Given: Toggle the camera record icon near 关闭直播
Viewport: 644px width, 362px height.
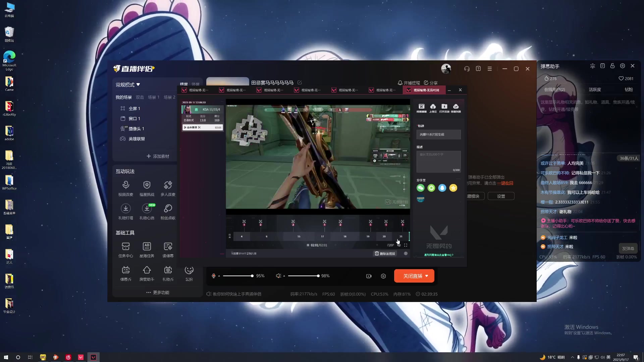Looking at the screenshot, I should [x=369, y=276].
